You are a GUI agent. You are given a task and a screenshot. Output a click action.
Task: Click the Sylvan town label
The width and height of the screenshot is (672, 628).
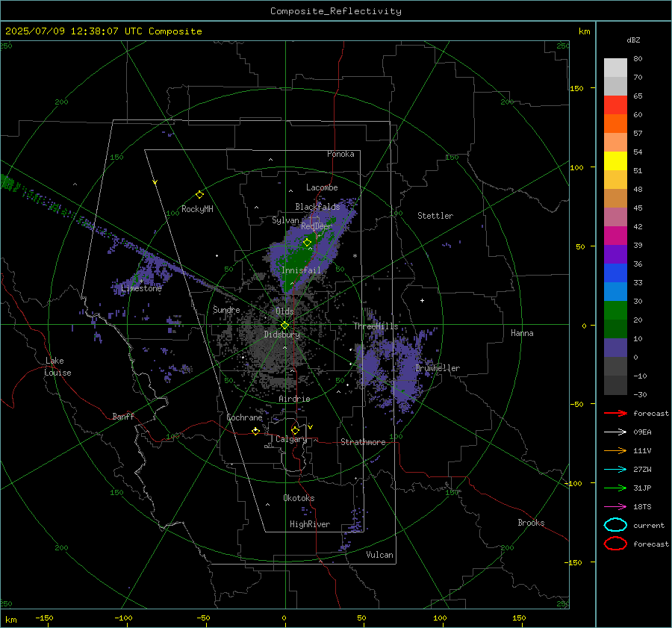285,220
